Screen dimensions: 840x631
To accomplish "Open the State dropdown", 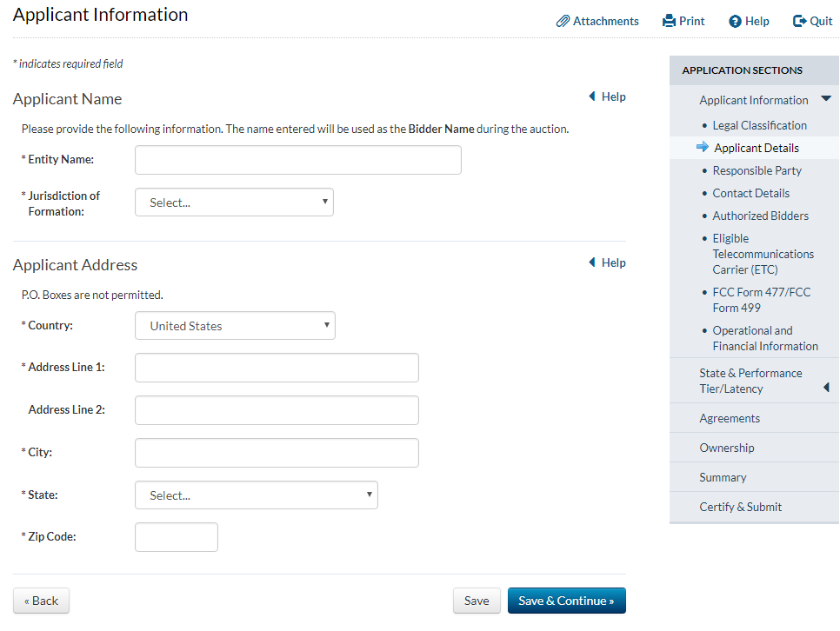I will [x=256, y=495].
